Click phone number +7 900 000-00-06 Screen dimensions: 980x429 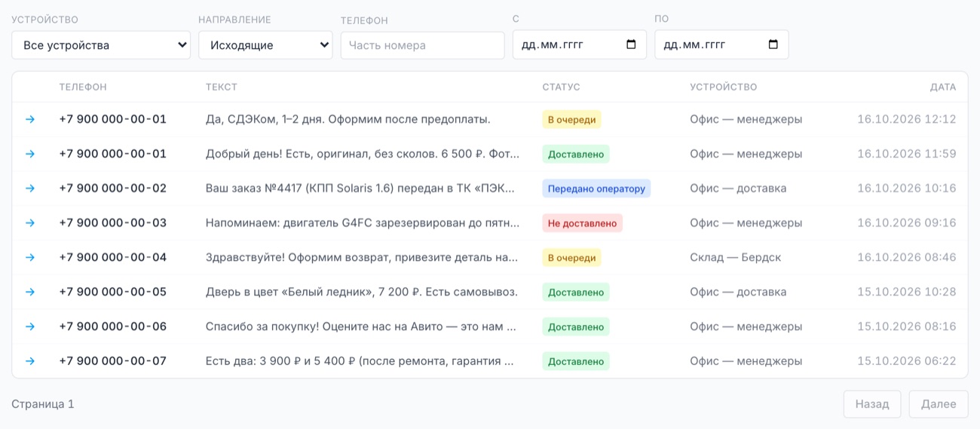(113, 327)
